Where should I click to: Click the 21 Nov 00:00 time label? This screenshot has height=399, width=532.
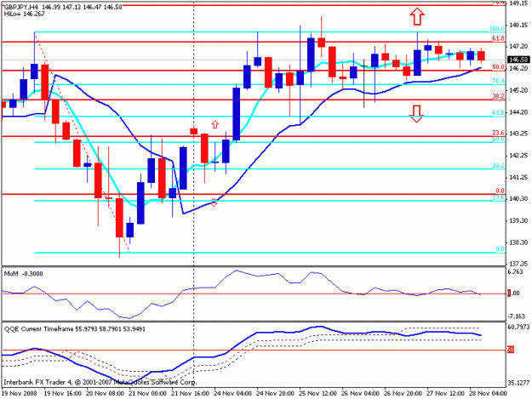point(147,394)
